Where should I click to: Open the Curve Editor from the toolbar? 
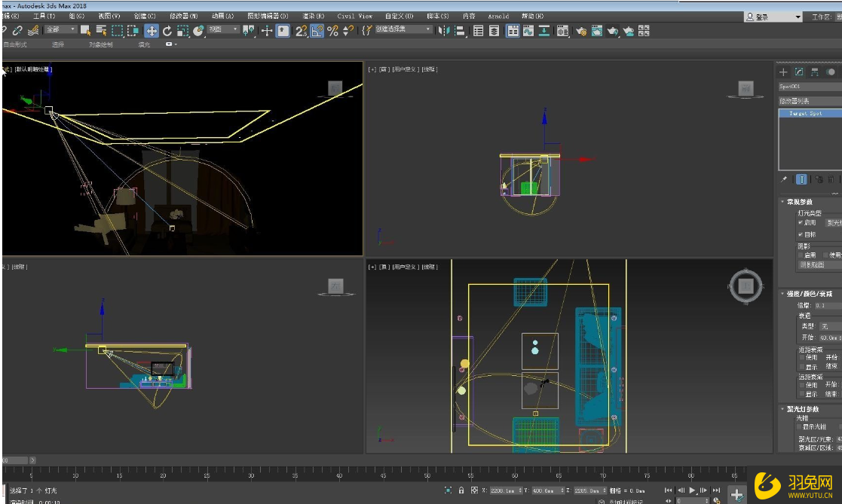(x=528, y=32)
